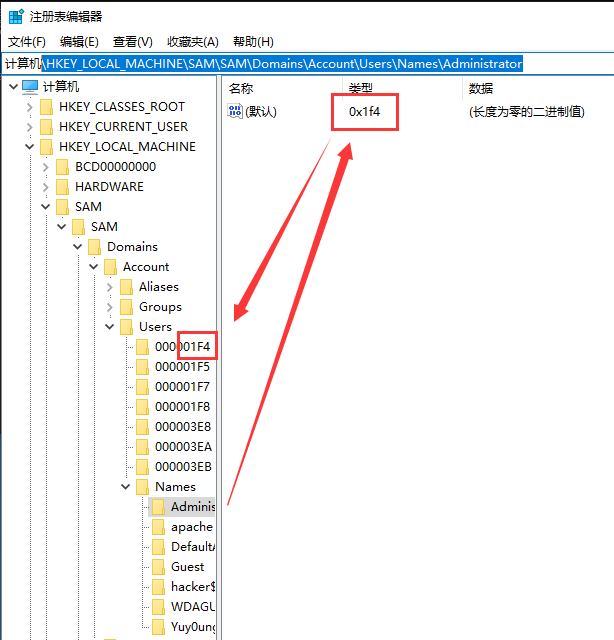The height and width of the screenshot is (640, 614).
Task: Select the Account key label
Action: coord(146,267)
